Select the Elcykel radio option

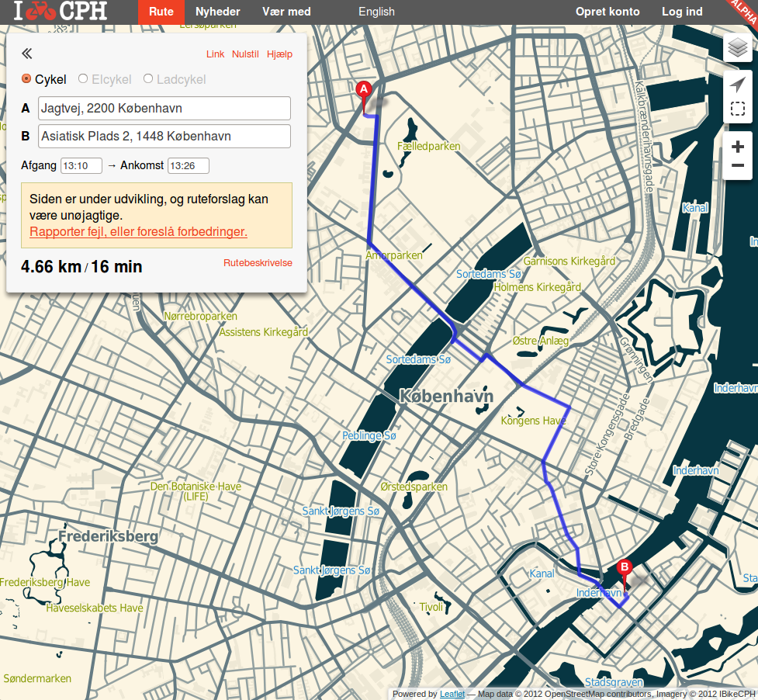(x=83, y=79)
